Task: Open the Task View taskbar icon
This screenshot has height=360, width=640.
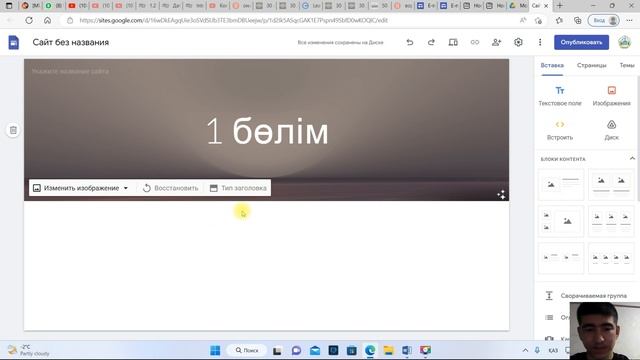Action: click(277, 350)
